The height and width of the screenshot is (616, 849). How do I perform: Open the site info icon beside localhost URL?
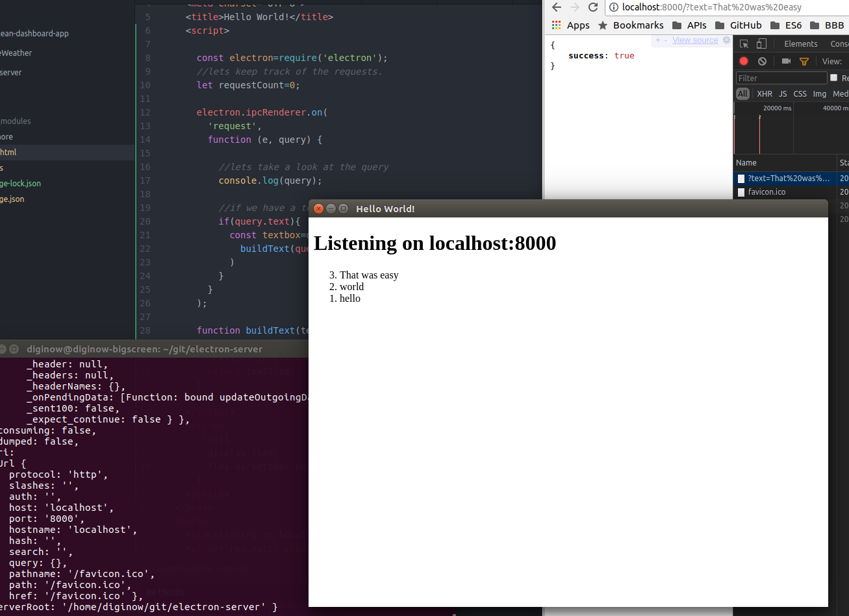[x=615, y=7]
